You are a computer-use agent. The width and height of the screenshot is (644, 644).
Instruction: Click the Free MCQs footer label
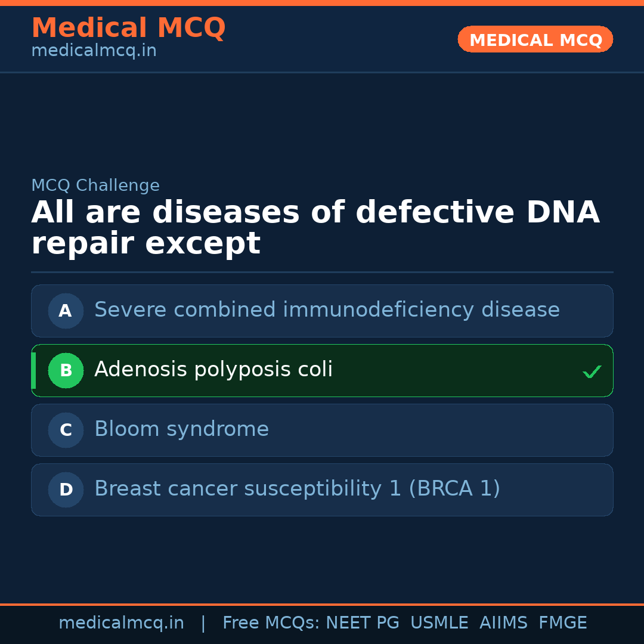271,623
